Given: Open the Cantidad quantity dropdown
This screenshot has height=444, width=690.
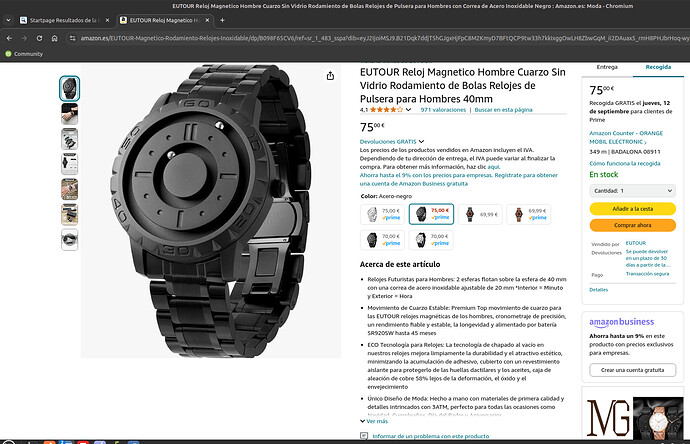Looking at the screenshot, I should pos(634,189).
